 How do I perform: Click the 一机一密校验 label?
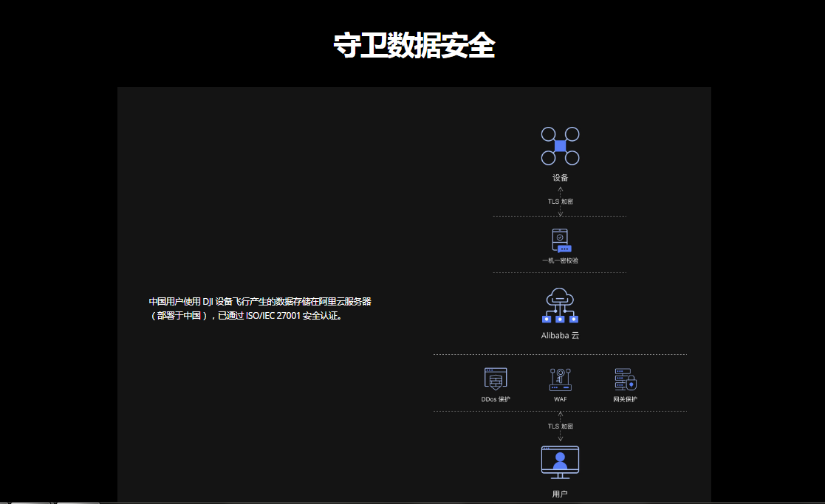(x=560, y=260)
